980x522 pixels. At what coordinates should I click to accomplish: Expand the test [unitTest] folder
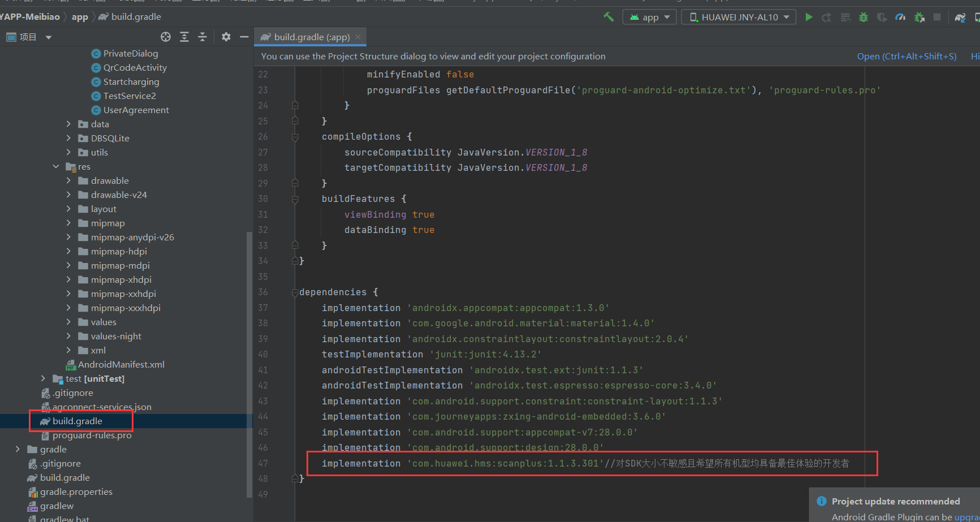(x=44, y=378)
